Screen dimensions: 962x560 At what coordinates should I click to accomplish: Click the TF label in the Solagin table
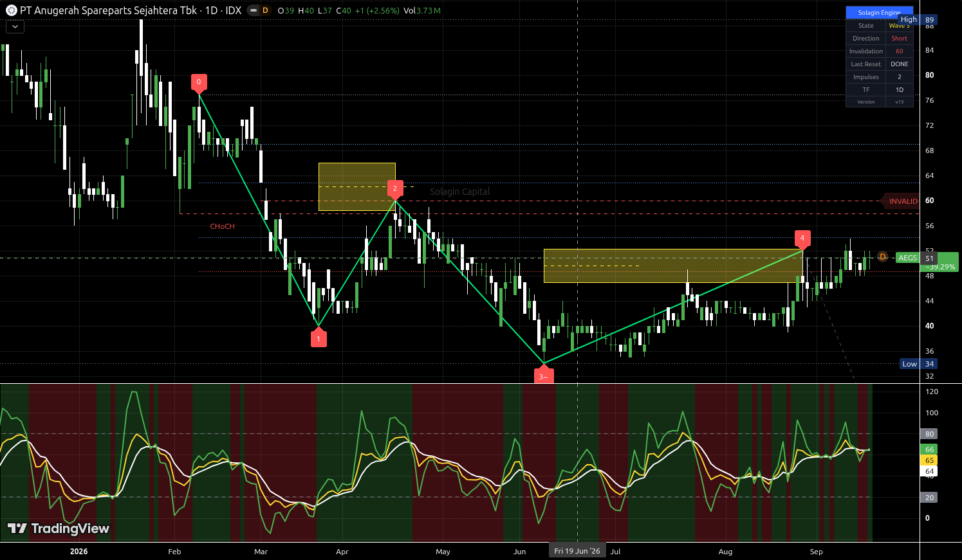click(x=866, y=90)
